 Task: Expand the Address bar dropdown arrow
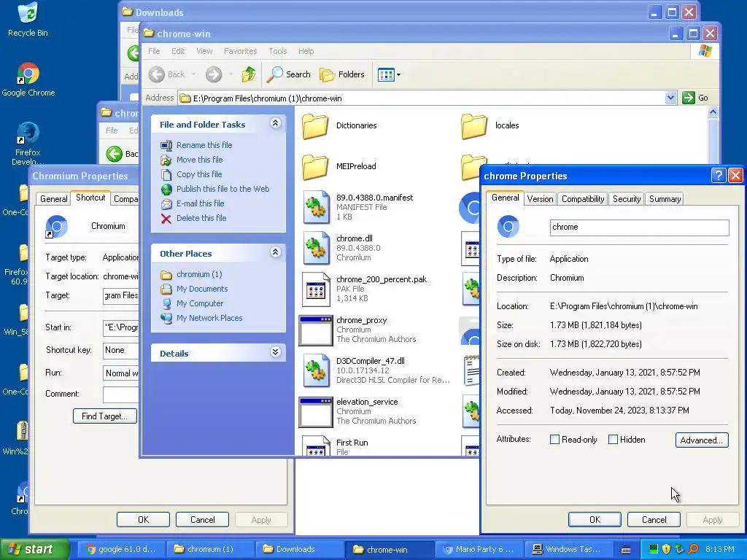point(670,98)
